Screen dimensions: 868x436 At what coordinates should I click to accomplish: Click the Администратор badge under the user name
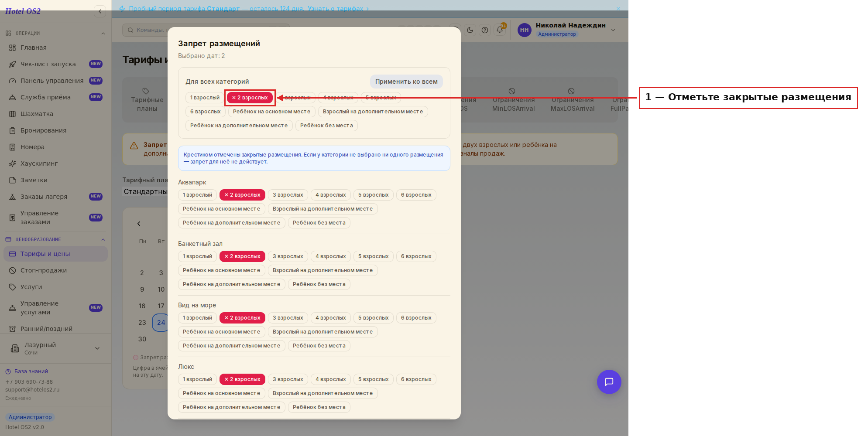pyautogui.click(x=557, y=34)
